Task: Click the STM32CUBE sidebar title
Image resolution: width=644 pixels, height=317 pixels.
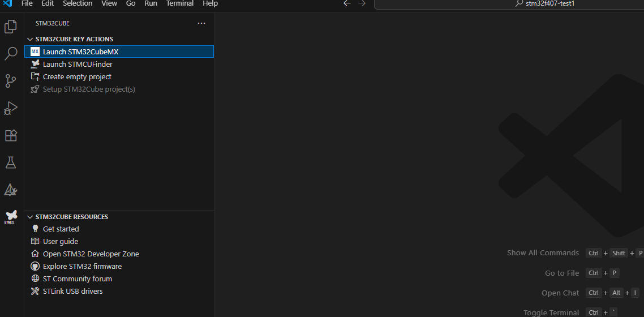Action: click(x=53, y=23)
